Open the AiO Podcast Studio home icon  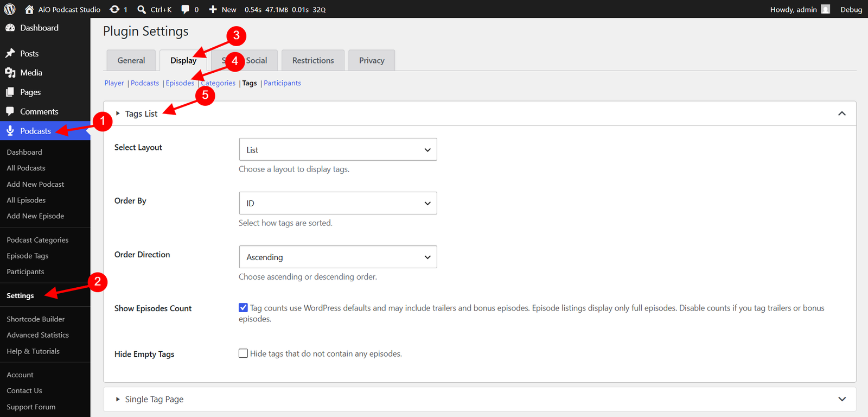click(29, 9)
